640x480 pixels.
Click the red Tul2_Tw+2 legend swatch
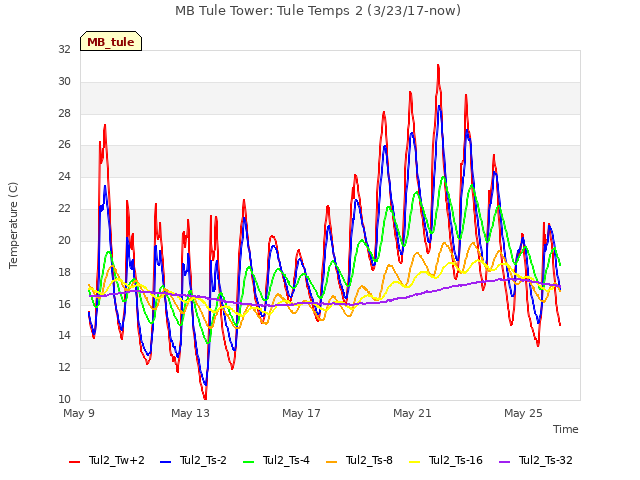(x=74, y=462)
